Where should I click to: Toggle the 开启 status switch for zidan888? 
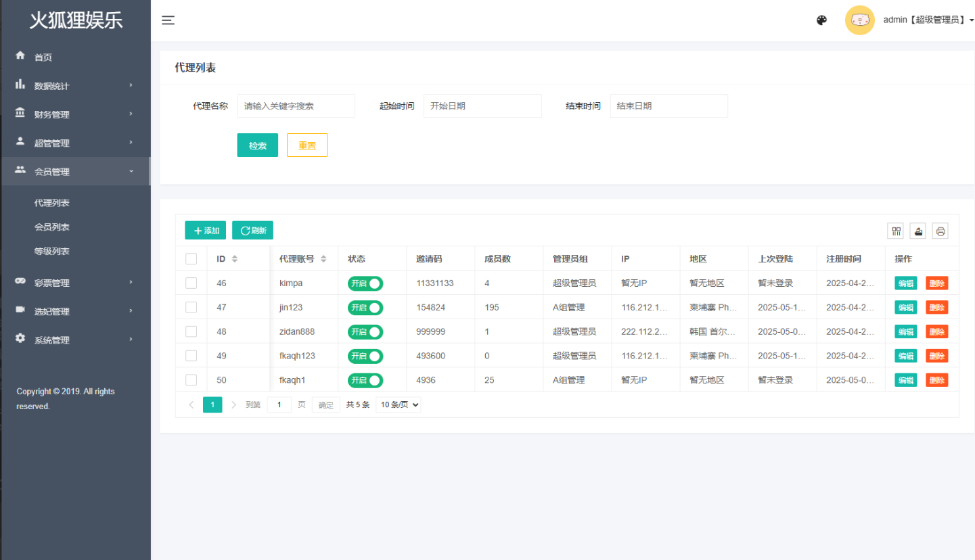pyautogui.click(x=365, y=332)
